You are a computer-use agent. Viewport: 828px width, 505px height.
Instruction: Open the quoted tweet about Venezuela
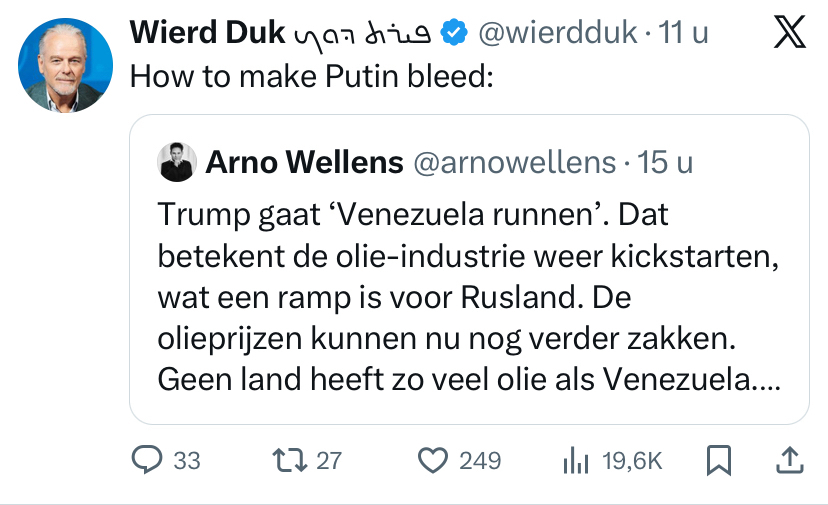point(468,298)
